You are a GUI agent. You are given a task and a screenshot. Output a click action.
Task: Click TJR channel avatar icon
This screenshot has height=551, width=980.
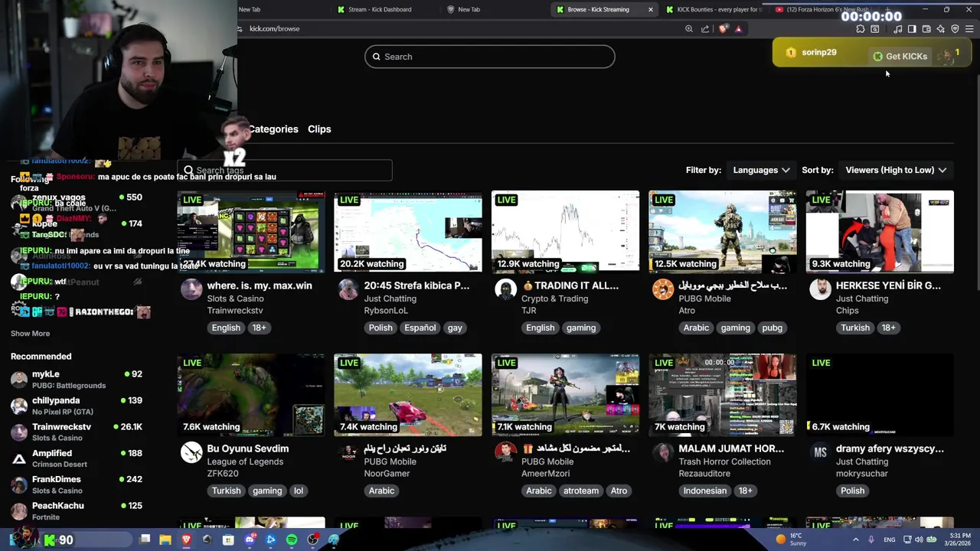505,290
